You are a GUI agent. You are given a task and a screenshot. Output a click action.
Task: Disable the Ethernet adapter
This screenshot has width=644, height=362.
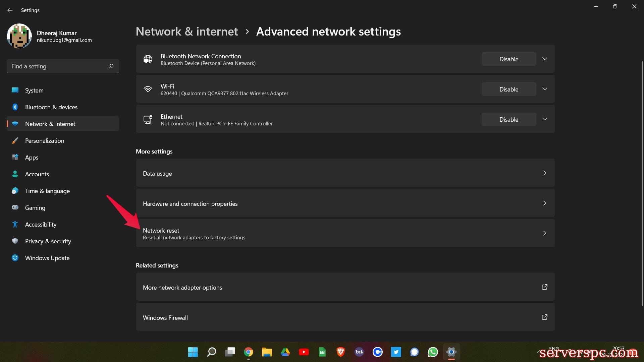[508, 119]
